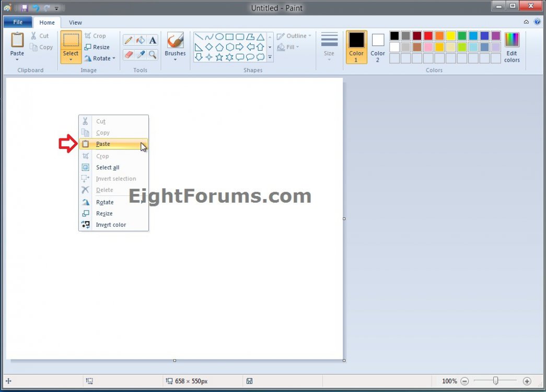Choose Resize from the context menu
546x392 pixels.
point(113,213)
